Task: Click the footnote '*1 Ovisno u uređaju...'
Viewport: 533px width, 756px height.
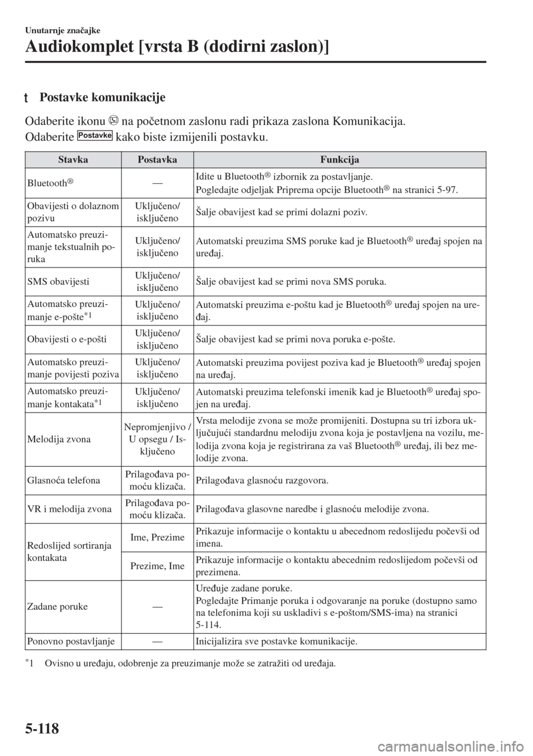Action: tap(181, 663)
